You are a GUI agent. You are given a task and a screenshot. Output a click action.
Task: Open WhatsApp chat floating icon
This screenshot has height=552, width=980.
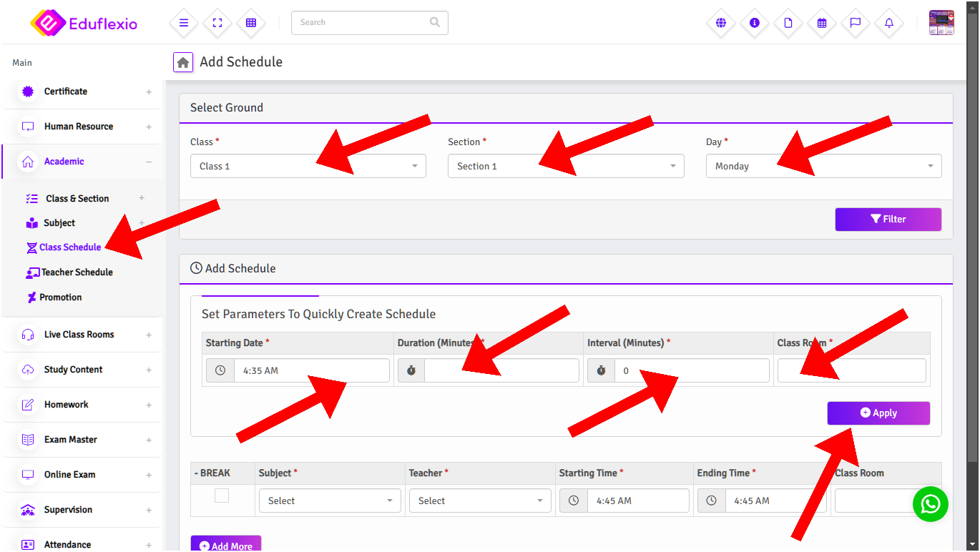coord(930,504)
